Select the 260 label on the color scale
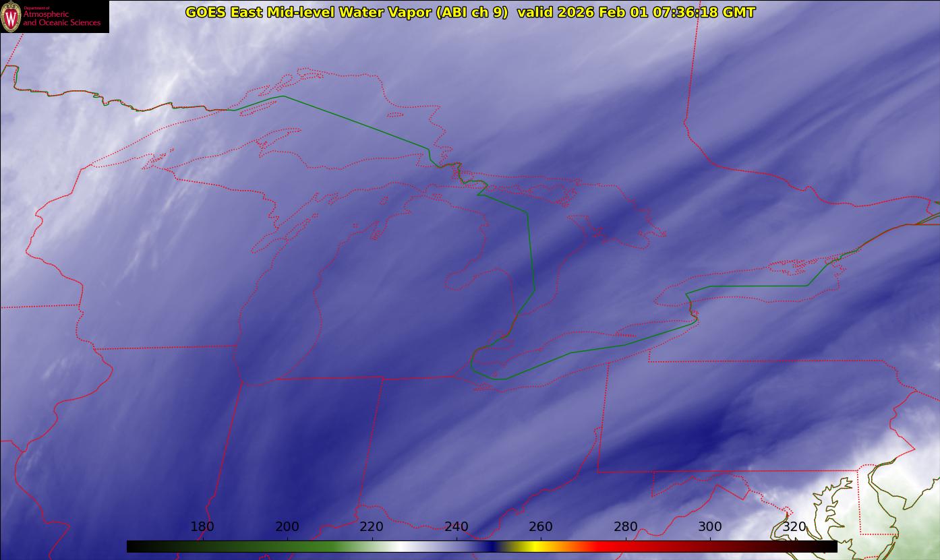 [x=541, y=526]
